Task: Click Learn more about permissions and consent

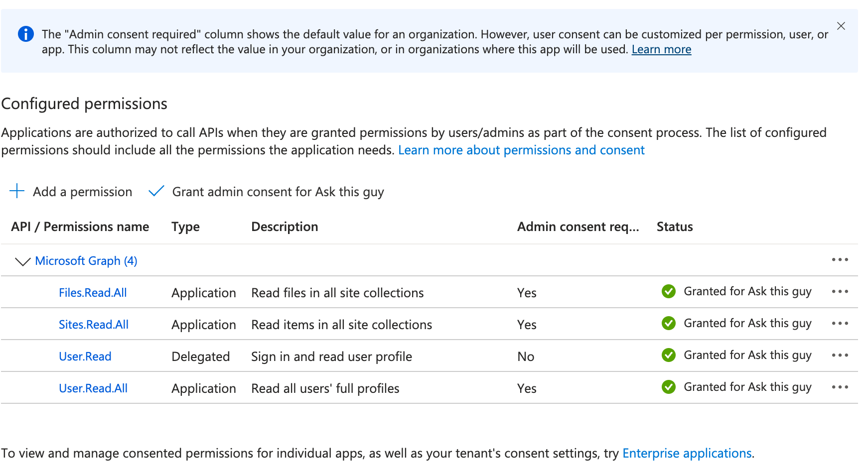Action: pos(521,149)
